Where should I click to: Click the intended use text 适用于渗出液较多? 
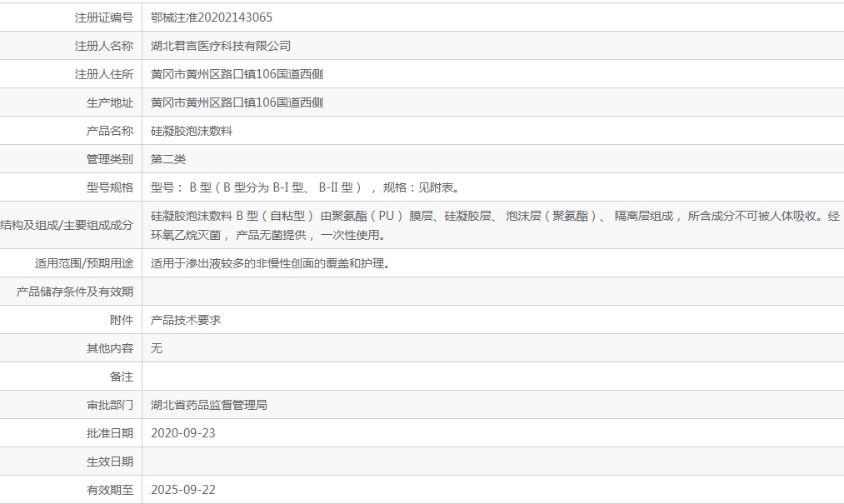click(271, 263)
